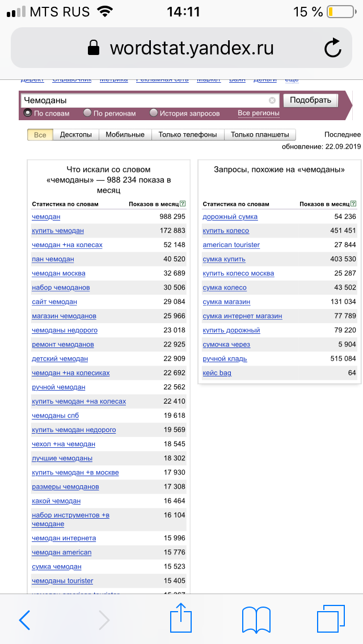Image resolution: width=363 pixels, height=644 pixels.
Task: Open the чемоданы недорого link
Action: [65, 330]
